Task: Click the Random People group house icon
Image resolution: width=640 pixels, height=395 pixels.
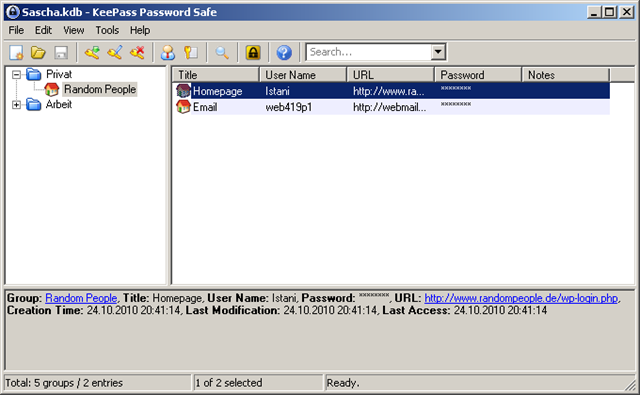Action: coord(52,89)
